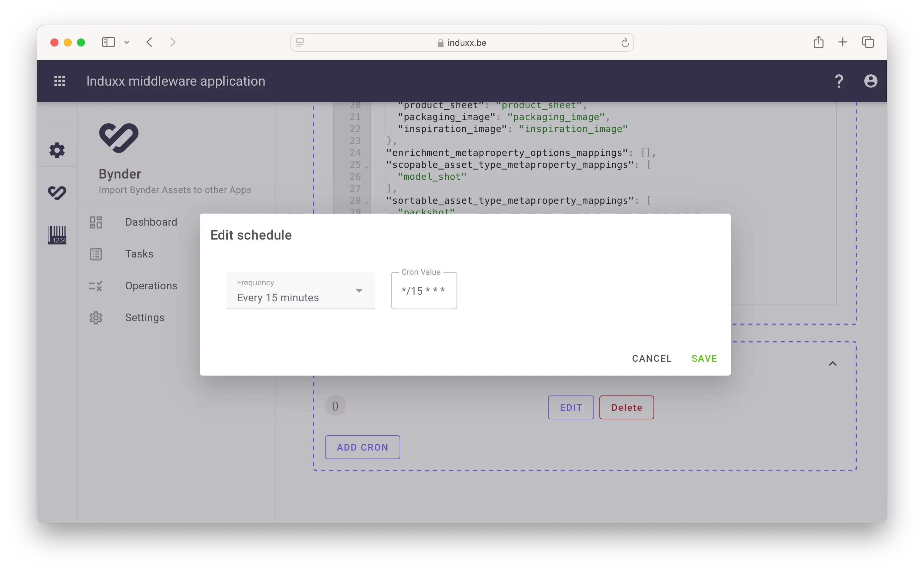The image size is (924, 572).
Task: Click the Safari share icon
Action: (x=818, y=42)
